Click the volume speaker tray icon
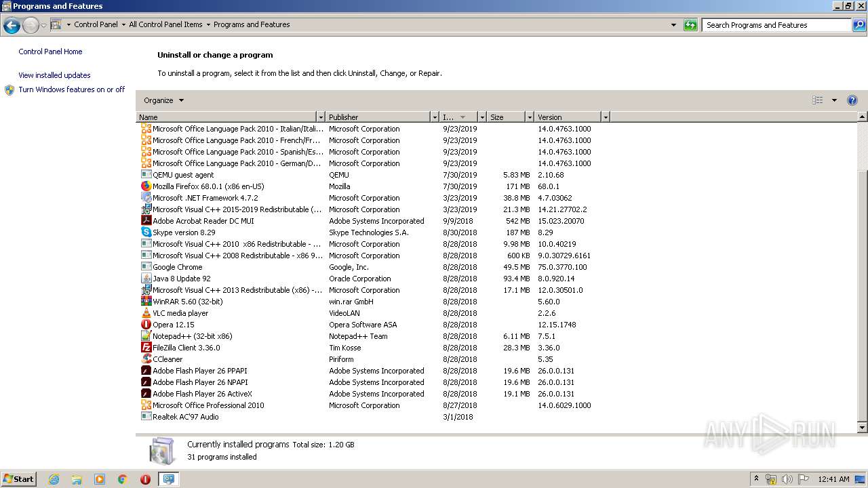 787,479
